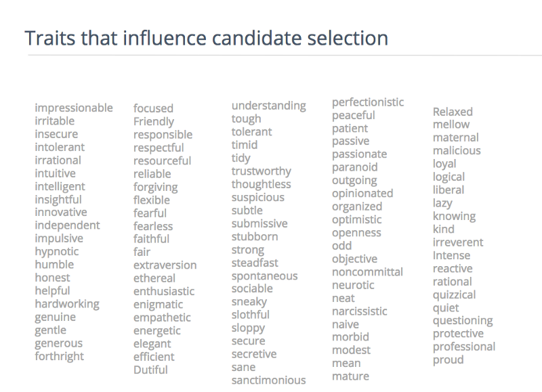Click on the word 'narcissistic'
The image size is (542, 392).
tap(360, 311)
